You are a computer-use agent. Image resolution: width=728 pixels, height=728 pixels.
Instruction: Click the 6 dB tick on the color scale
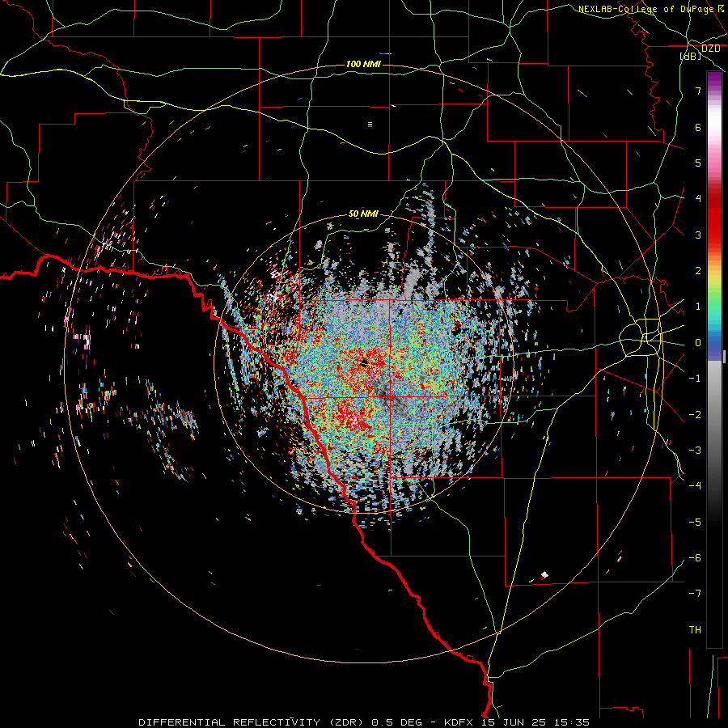(x=698, y=127)
